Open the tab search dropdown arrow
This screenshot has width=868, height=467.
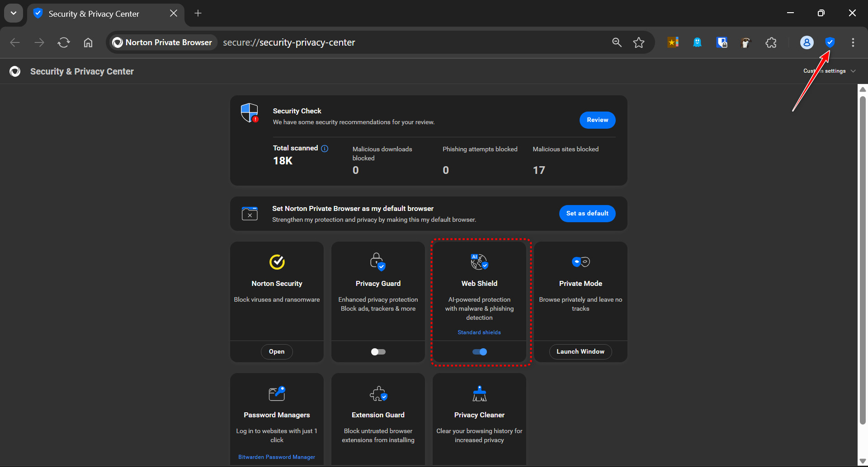[x=14, y=13]
